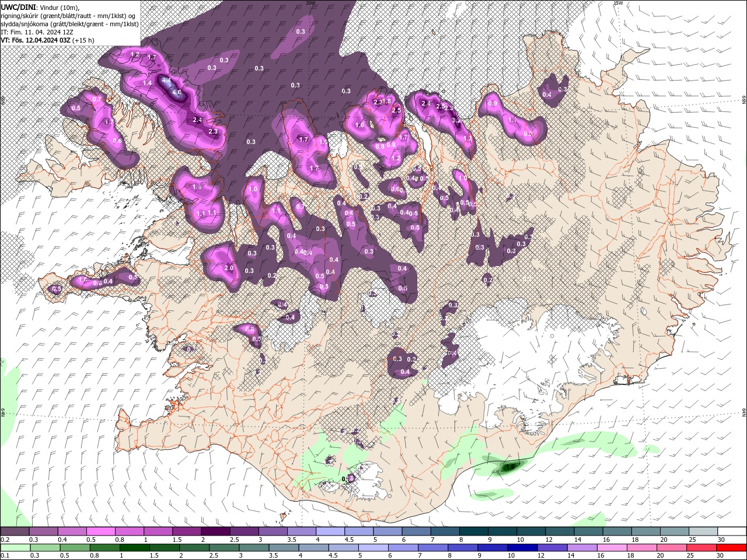Click the light lavender upper-row swatch above label 4
The image size is (747, 560).
(x=330, y=531)
